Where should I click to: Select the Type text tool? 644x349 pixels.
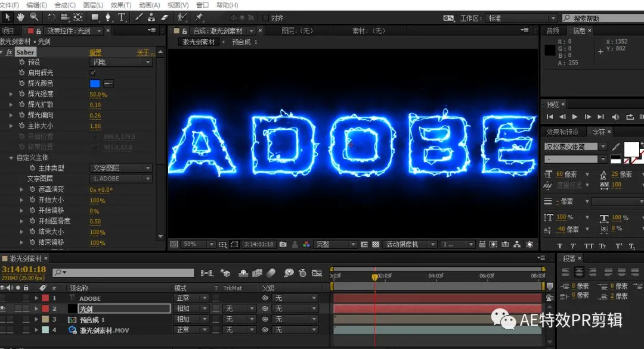tap(122, 17)
